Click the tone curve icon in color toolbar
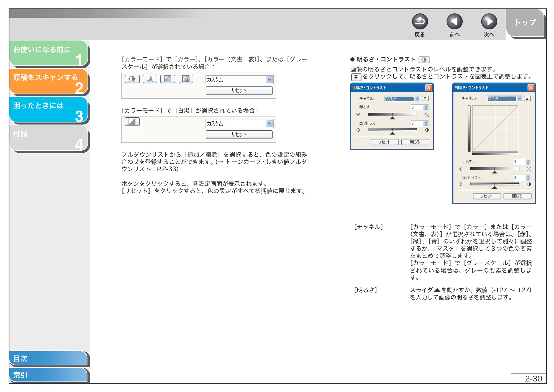The width and height of the screenshot is (554, 392). click(168, 79)
